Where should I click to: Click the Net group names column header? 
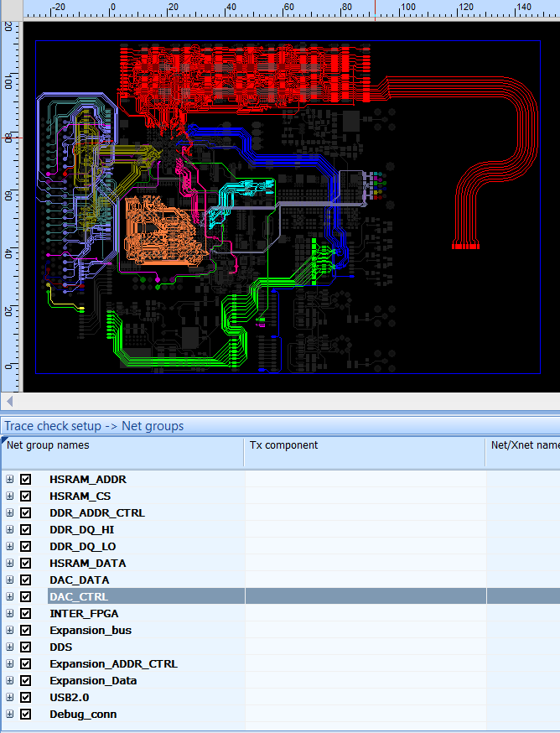coord(48,445)
